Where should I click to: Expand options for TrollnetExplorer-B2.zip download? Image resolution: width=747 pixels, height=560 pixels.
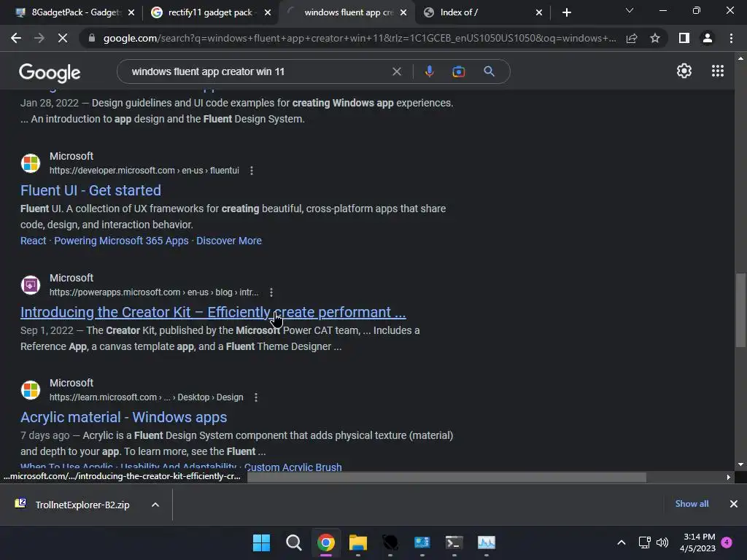point(155,505)
